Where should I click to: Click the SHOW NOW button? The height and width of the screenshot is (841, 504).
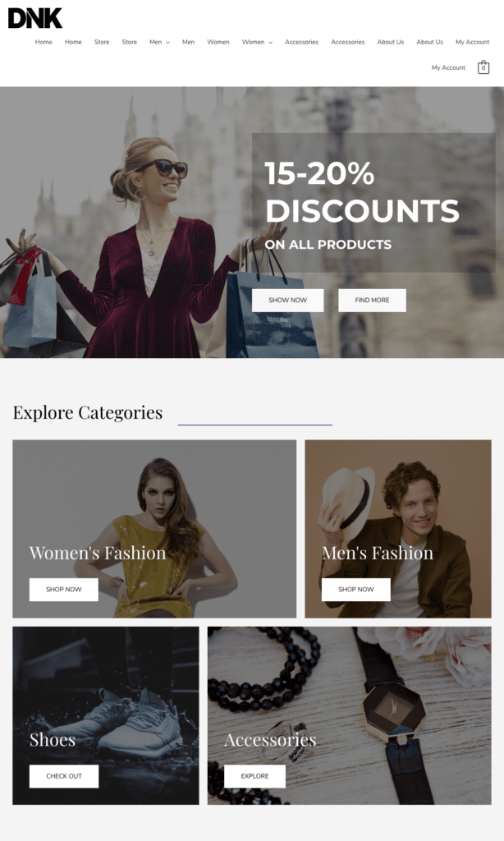[x=287, y=300]
